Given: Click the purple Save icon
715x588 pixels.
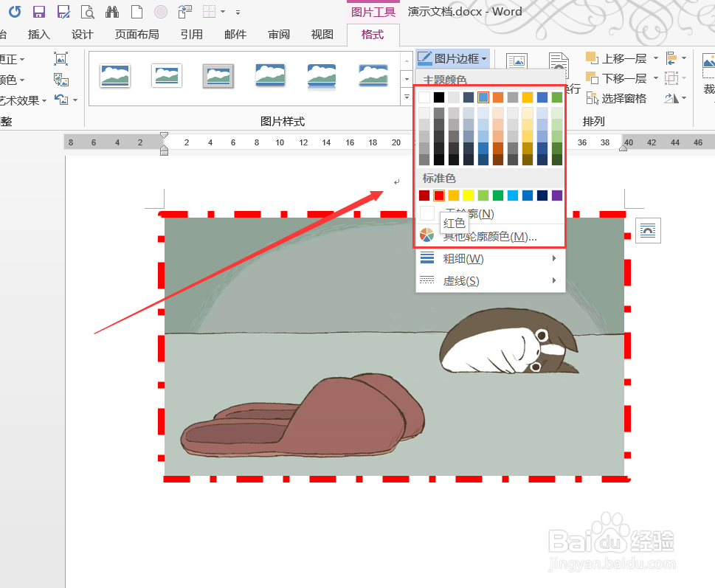Looking at the screenshot, I should (39, 11).
